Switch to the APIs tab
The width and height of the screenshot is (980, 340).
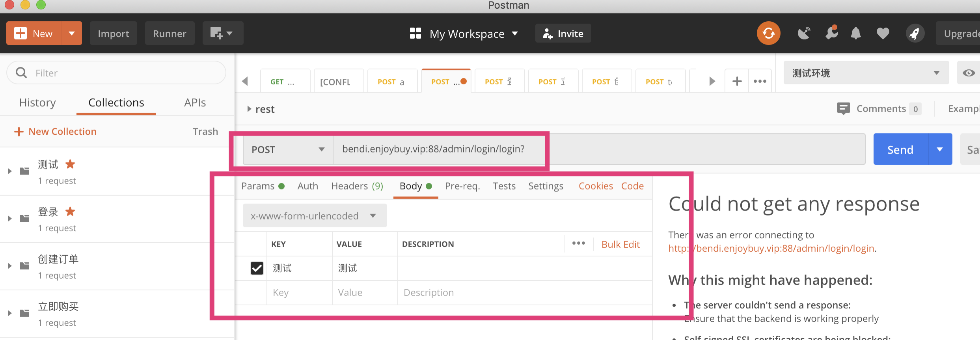195,102
